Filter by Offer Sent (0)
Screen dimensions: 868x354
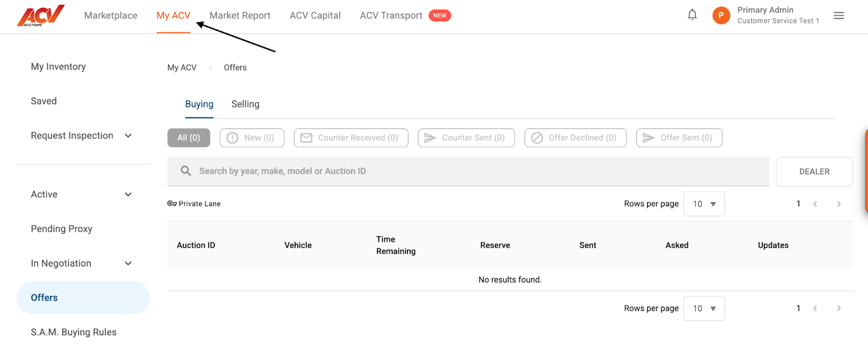pyautogui.click(x=679, y=138)
